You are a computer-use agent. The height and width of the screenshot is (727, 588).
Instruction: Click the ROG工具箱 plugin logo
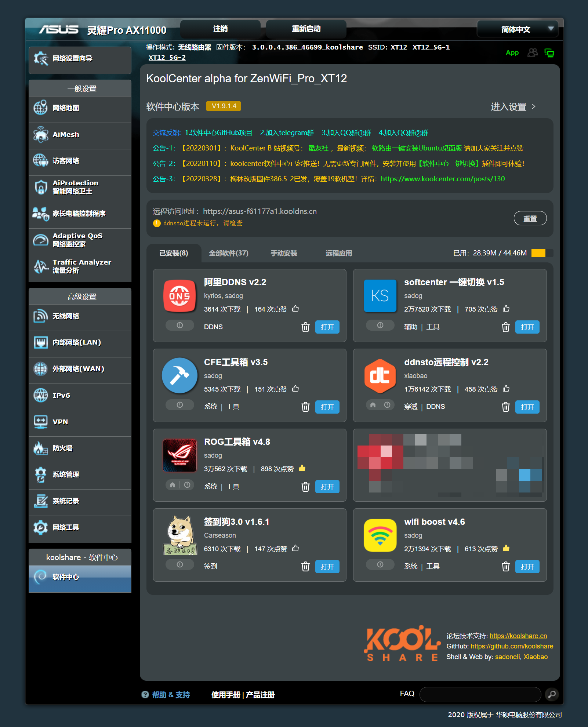tap(180, 455)
